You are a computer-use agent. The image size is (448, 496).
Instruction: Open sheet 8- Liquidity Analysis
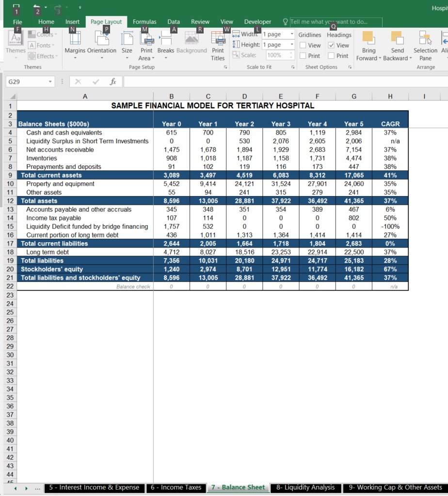click(x=305, y=487)
